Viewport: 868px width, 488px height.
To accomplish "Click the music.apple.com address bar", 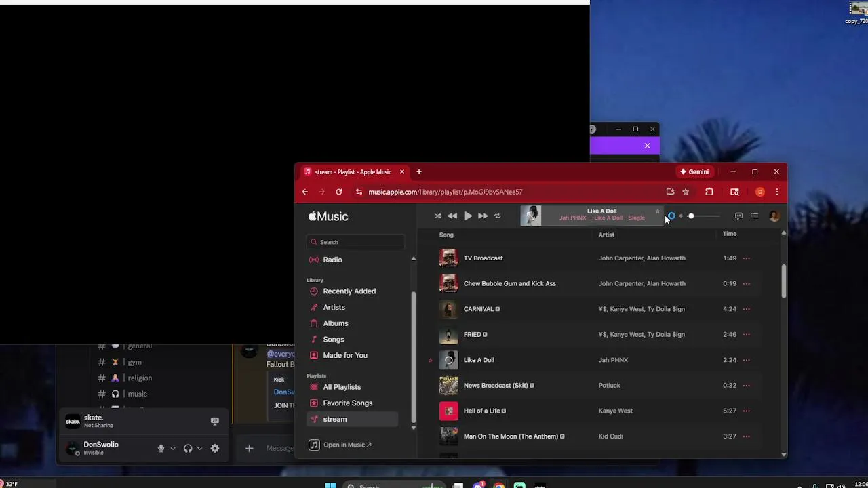I will click(x=446, y=192).
